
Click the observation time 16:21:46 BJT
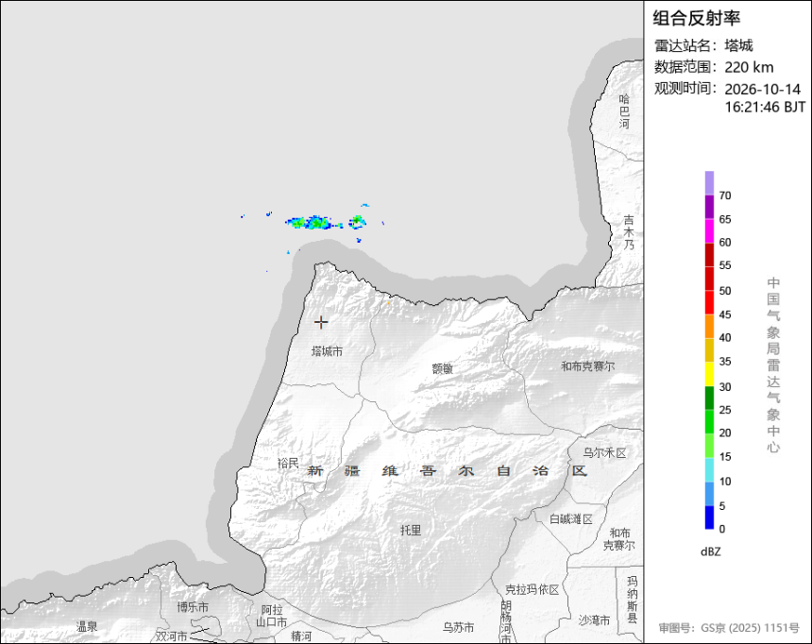(x=765, y=108)
